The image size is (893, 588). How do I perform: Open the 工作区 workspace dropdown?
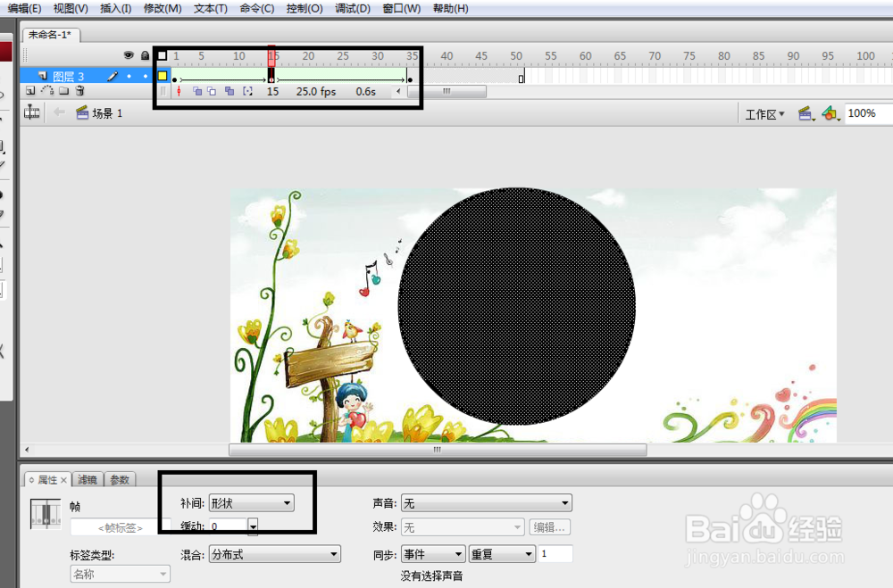(x=765, y=114)
